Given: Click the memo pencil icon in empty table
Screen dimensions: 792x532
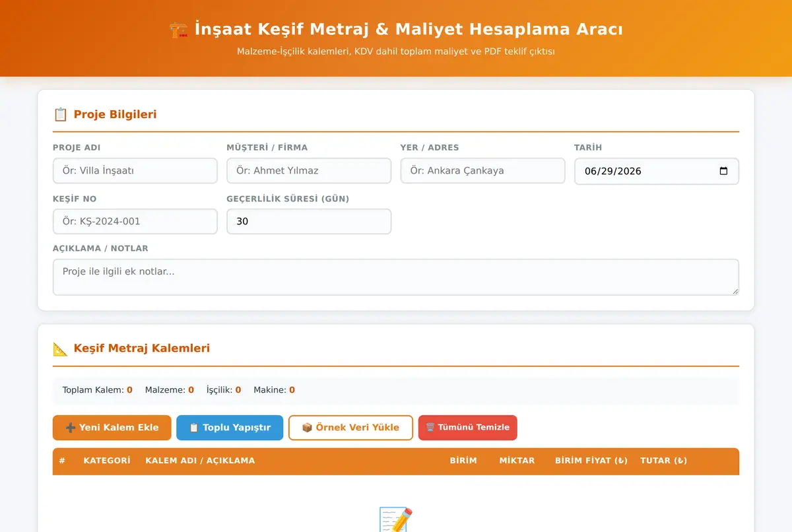Looking at the screenshot, I should click(396, 519).
